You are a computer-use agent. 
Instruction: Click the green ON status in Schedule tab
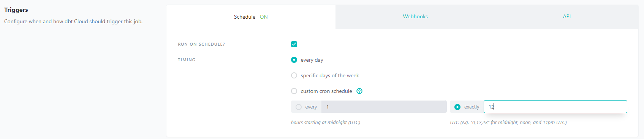(x=264, y=17)
